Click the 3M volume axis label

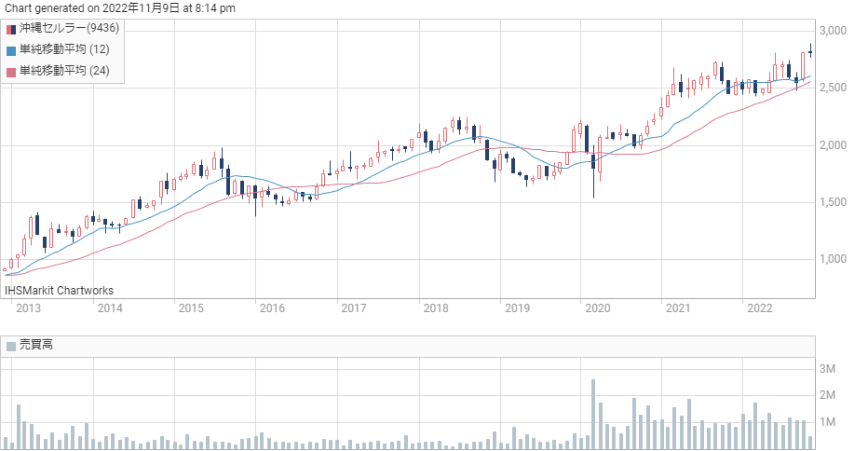point(828,369)
